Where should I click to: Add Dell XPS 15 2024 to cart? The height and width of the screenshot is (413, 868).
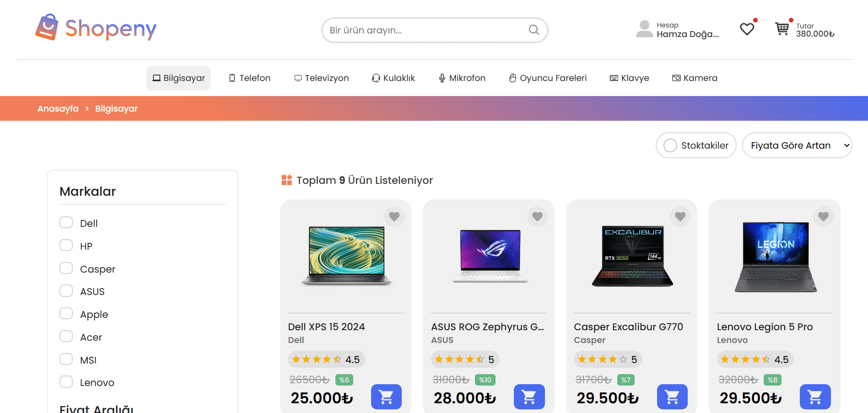386,397
